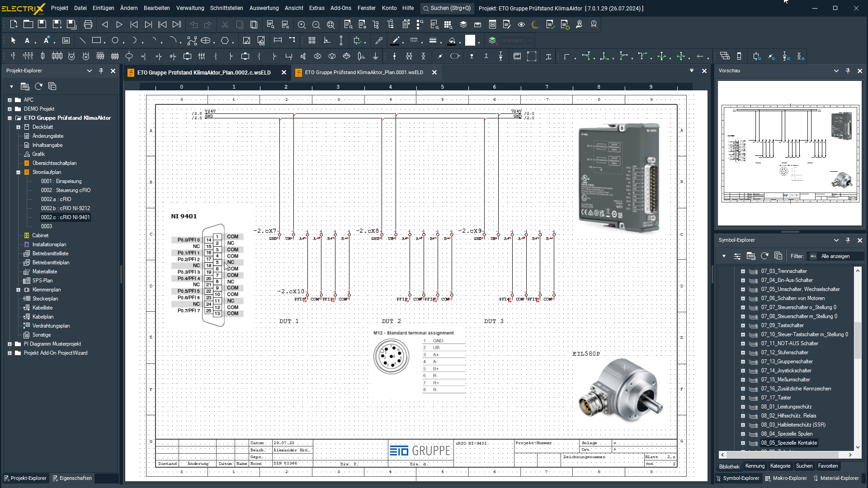Click the new document icon
Viewport: 868px width, 488px height.
[14, 24]
